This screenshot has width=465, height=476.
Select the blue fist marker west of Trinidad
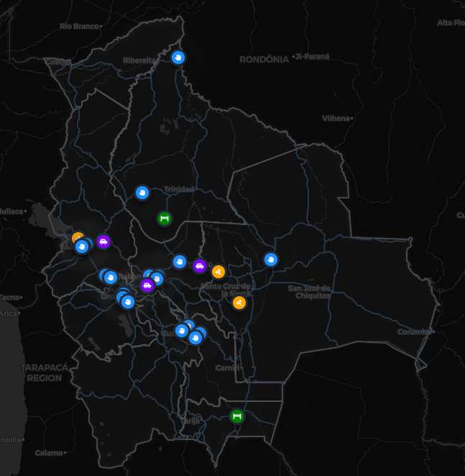coord(142,193)
